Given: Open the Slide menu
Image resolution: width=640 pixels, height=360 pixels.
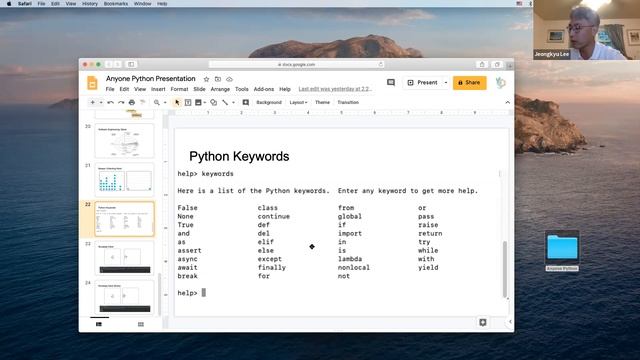Looking at the screenshot, I should (x=199, y=89).
